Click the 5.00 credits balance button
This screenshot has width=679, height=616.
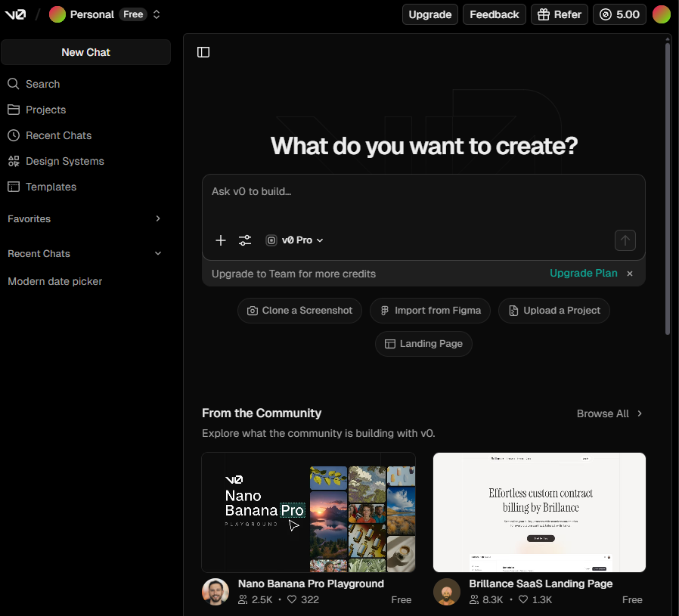619,14
